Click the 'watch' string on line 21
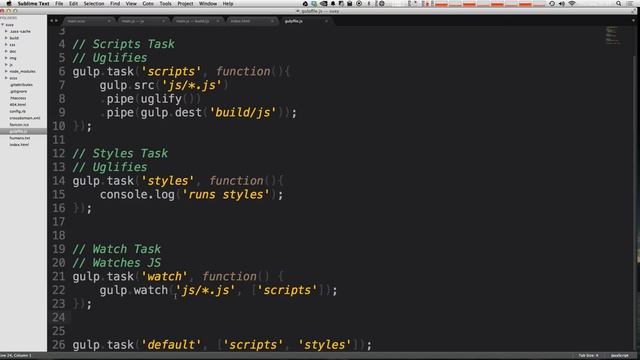The height and width of the screenshot is (360, 640). coord(164,276)
